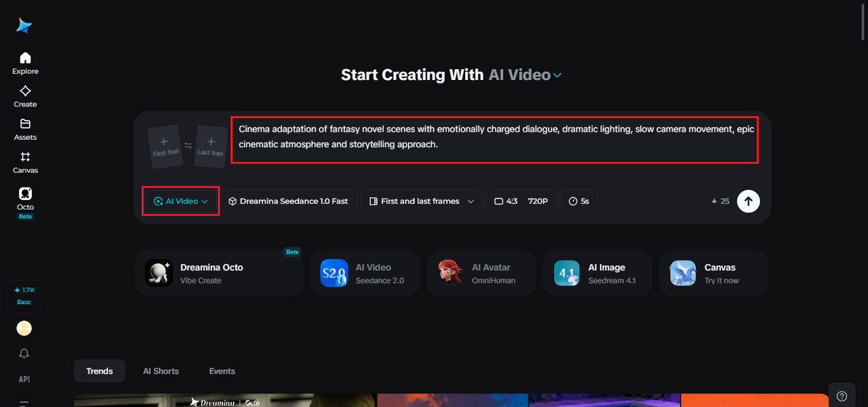
Task: Switch to the AI Shorts tab
Action: 161,371
